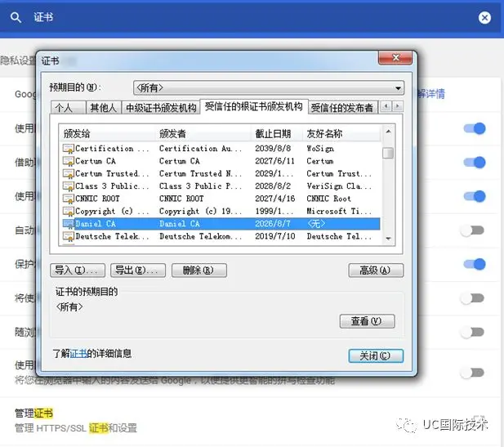504x447 pixels.
Task: Toggle the third enabled switch in settings page
Action: (x=475, y=196)
